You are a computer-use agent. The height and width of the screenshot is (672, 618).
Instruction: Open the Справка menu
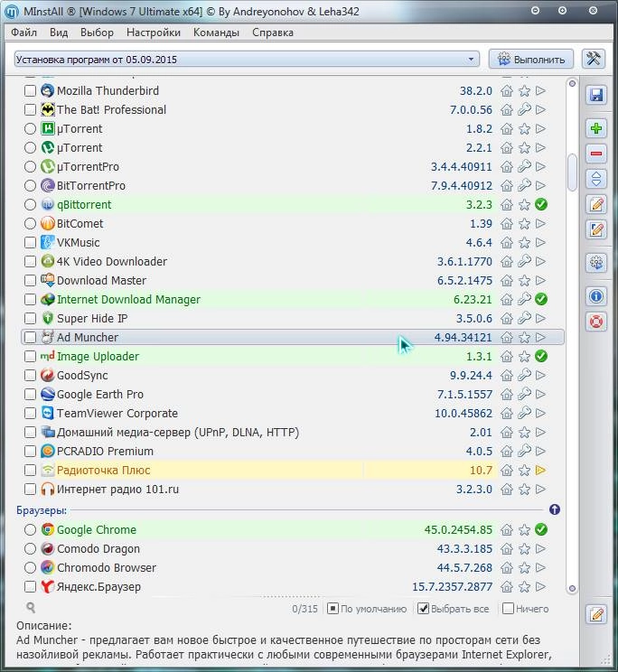pyautogui.click(x=273, y=33)
